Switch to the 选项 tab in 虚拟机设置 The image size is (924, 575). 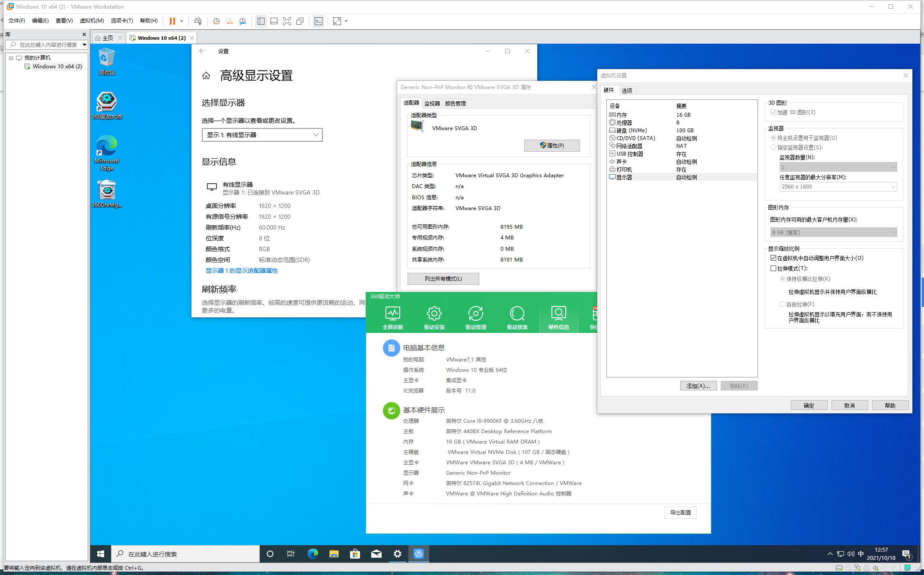click(627, 90)
